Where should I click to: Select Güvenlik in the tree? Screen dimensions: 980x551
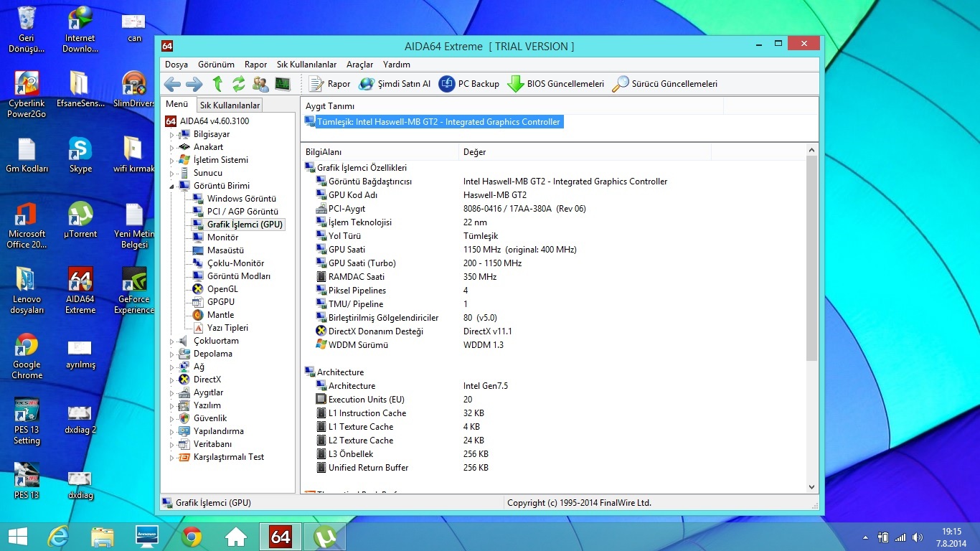tap(210, 418)
